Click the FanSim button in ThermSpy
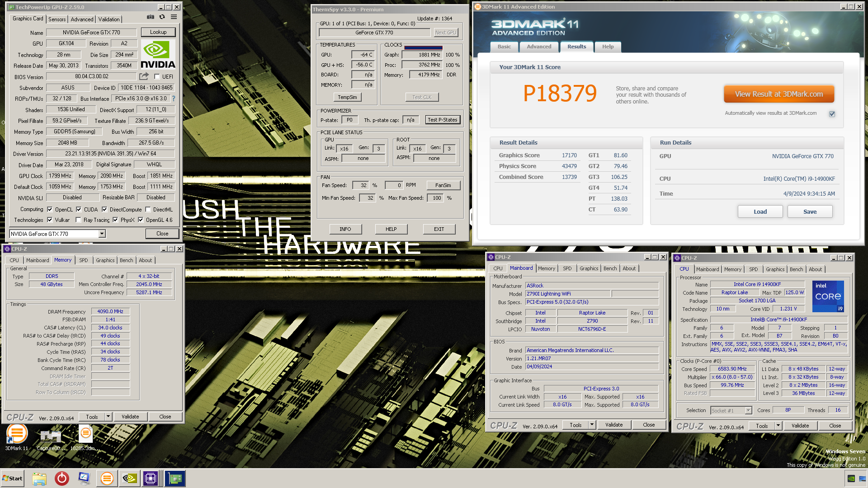Viewport: 868px width, 488px height. click(443, 185)
